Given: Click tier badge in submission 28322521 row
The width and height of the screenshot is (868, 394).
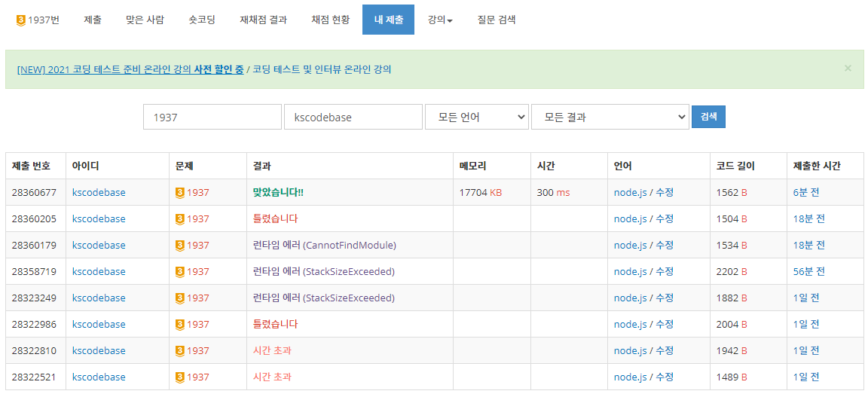Looking at the screenshot, I should click(x=180, y=377).
